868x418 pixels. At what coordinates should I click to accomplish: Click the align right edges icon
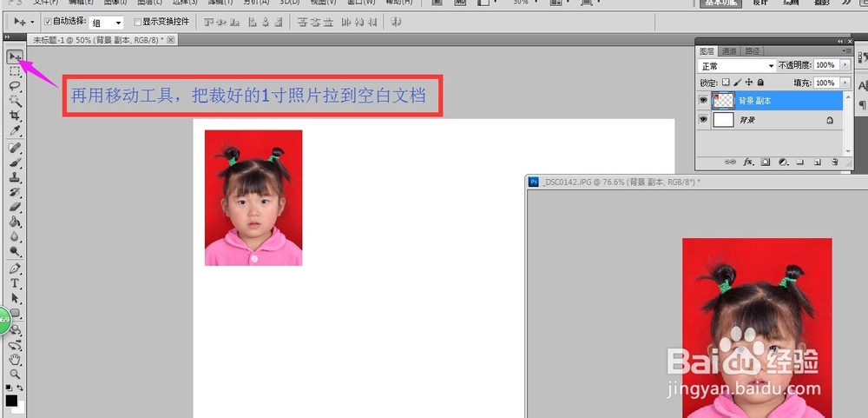(x=279, y=23)
